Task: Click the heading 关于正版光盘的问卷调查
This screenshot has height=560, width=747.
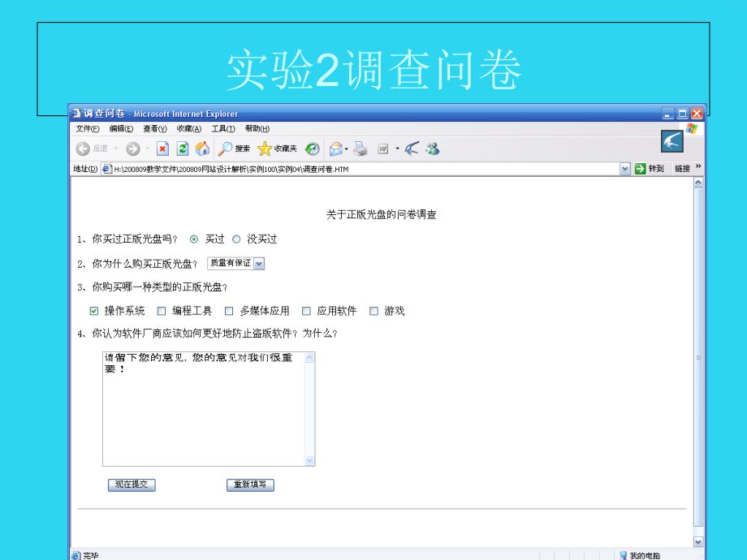Action: point(381,215)
